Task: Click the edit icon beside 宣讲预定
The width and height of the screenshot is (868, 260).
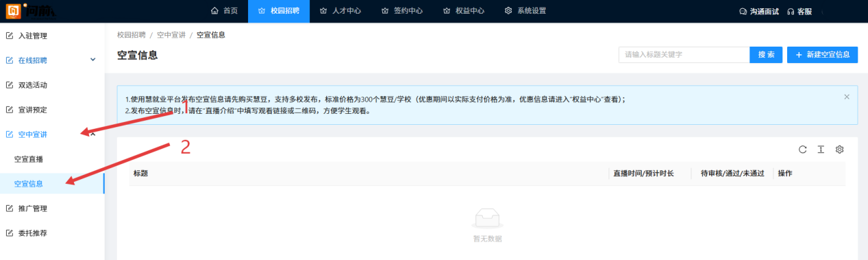Action: point(10,110)
